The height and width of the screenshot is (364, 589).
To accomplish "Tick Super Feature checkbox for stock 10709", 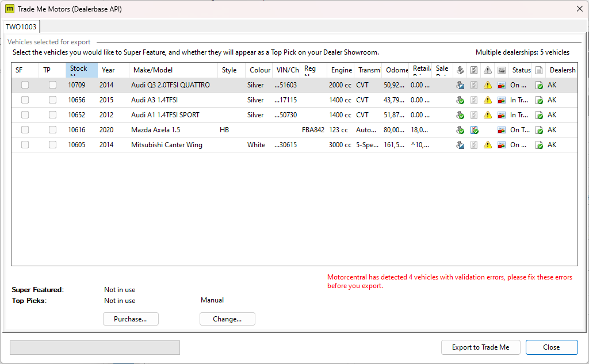I will click(x=25, y=85).
